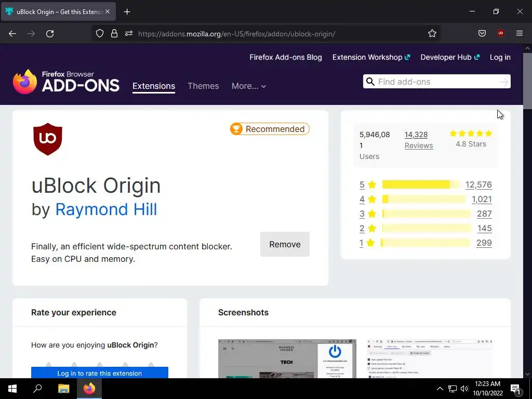Screen dimensions: 532x399
Task: Submit search with the arrow icon
Action: pyautogui.click(x=504, y=82)
